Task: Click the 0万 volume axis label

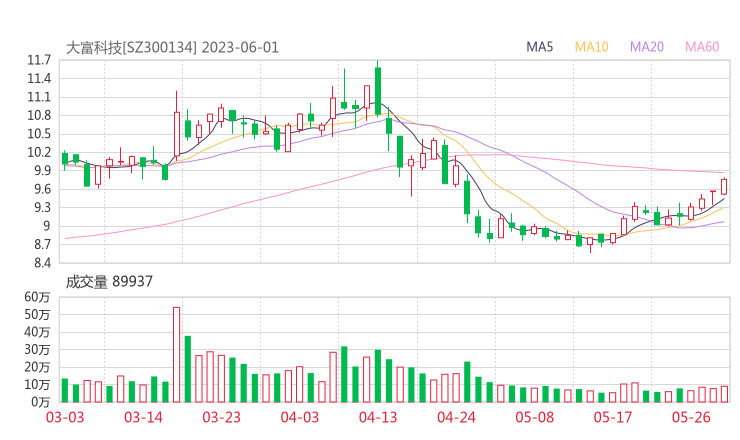Action: [41, 402]
